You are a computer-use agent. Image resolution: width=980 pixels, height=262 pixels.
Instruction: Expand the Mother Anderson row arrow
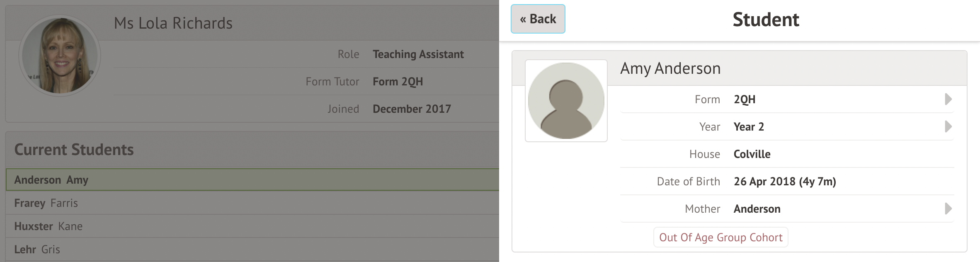[948, 209]
